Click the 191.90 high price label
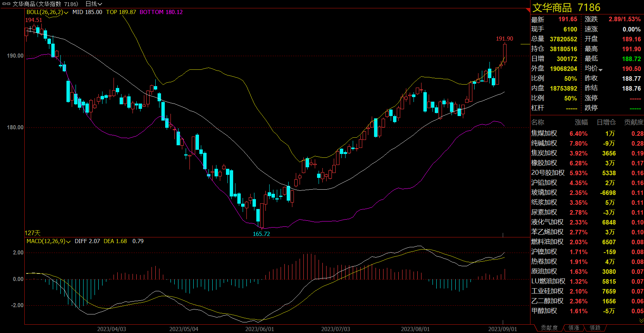Screen dimensions: 644x333 (x=504, y=39)
